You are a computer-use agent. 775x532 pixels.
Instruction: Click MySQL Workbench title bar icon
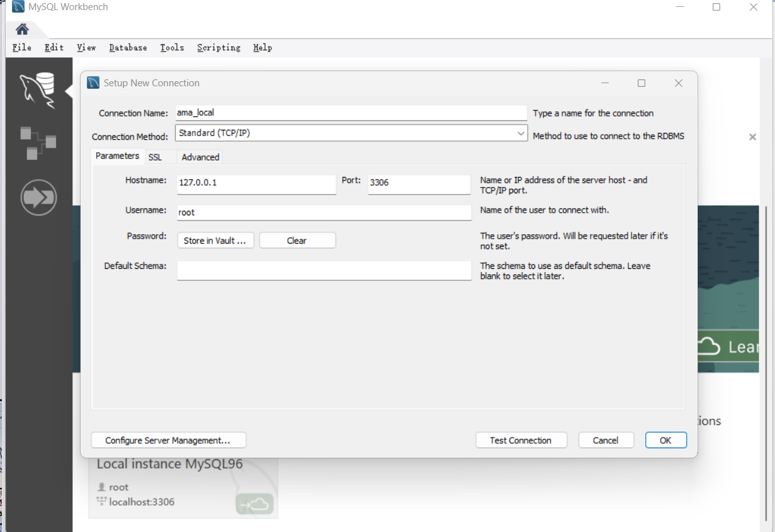coord(18,7)
